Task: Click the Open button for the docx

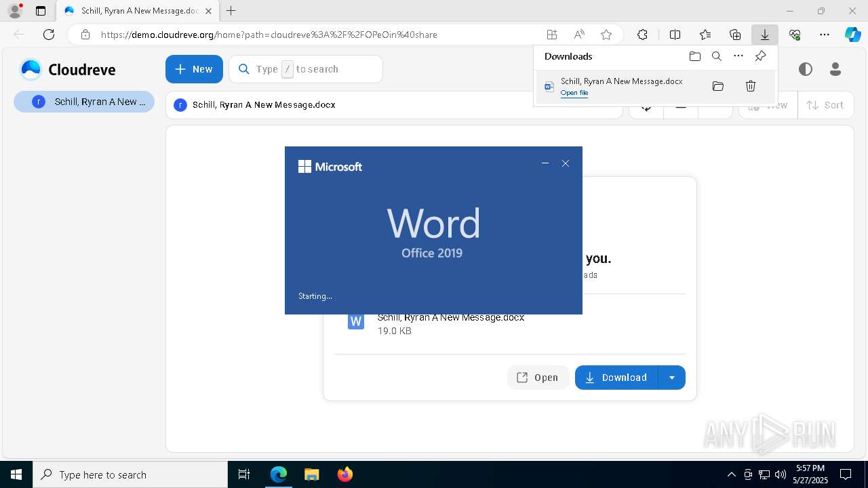Action: pos(538,378)
